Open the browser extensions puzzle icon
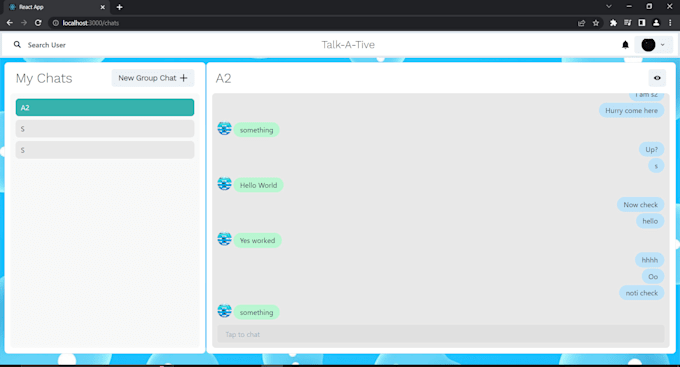The height and width of the screenshot is (367, 680). click(x=613, y=23)
